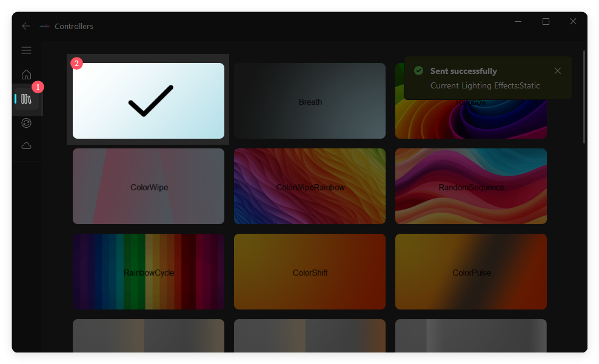Open the hamburger navigation menu

pyautogui.click(x=26, y=50)
